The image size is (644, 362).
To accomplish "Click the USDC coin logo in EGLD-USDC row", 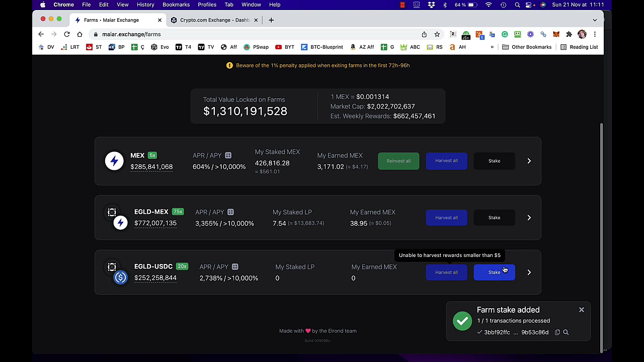I will point(121,278).
